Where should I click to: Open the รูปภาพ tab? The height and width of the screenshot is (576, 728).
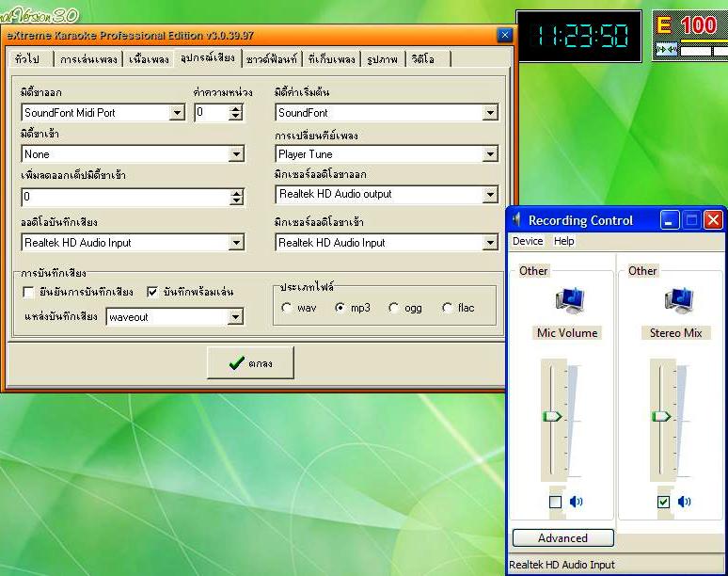383,59
